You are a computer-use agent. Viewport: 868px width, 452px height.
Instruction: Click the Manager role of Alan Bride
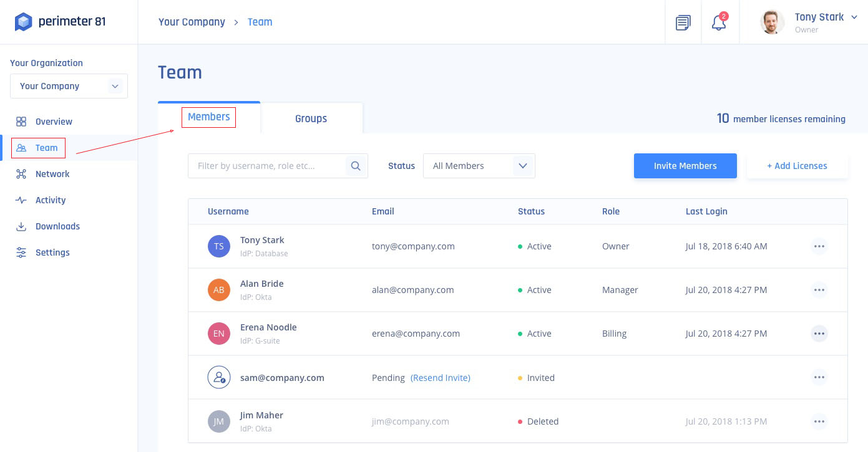click(x=620, y=290)
